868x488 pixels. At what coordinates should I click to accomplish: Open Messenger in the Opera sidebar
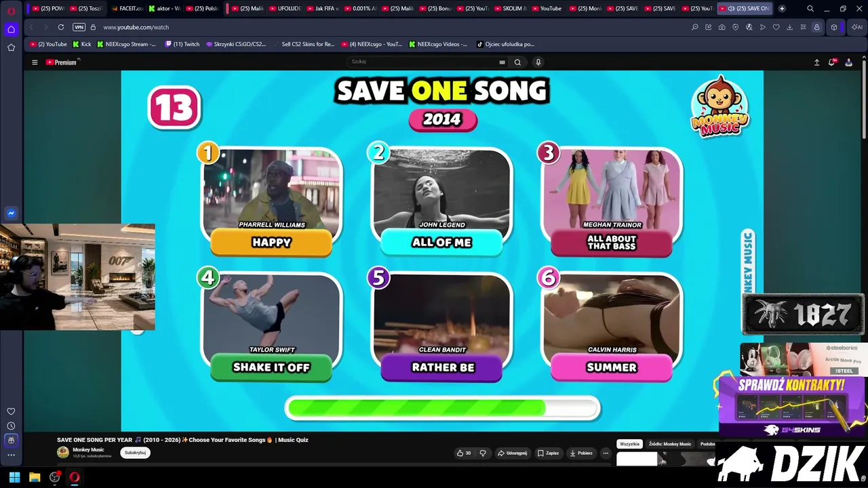(11, 213)
